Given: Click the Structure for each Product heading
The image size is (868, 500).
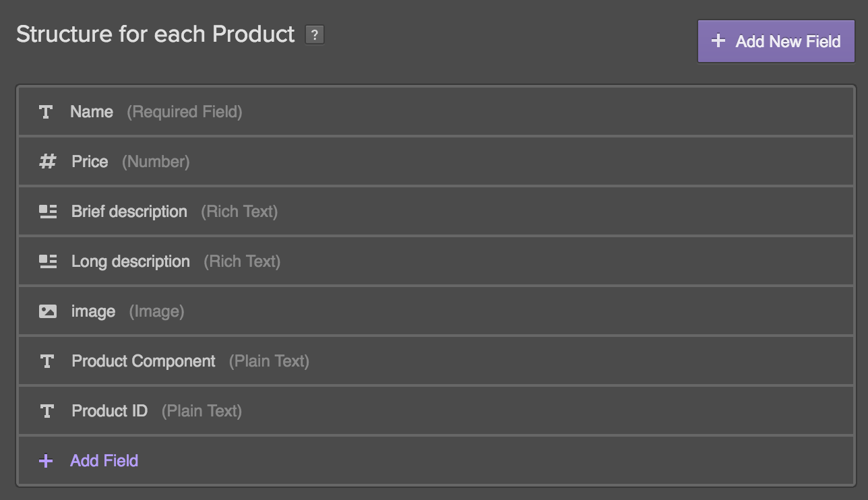Looking at the screenshot, I should 156,34.
